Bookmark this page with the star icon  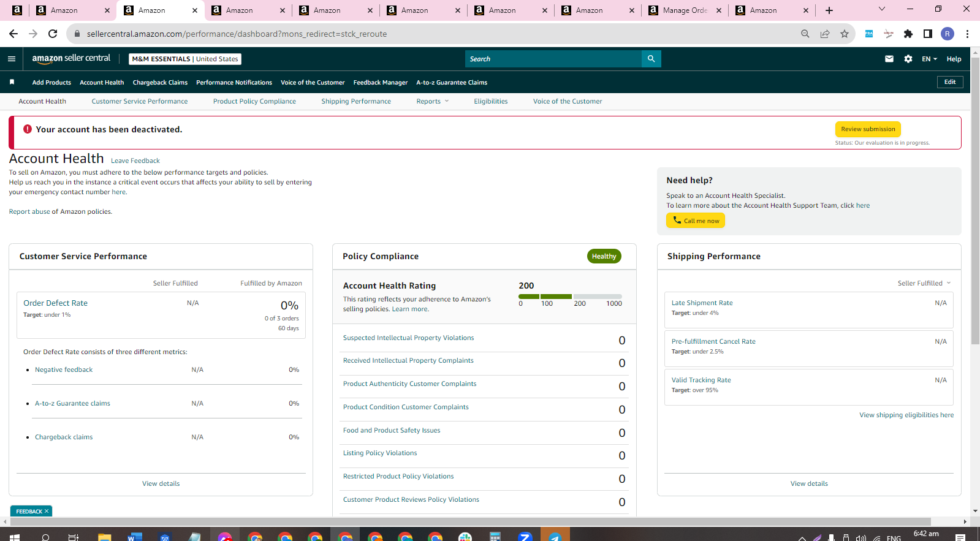(845, 34)
